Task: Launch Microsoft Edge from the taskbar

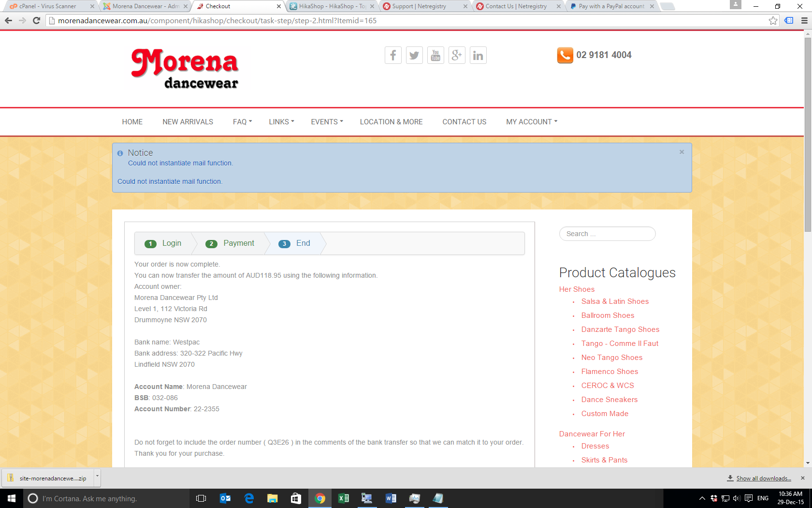Action: click(249, 498)
